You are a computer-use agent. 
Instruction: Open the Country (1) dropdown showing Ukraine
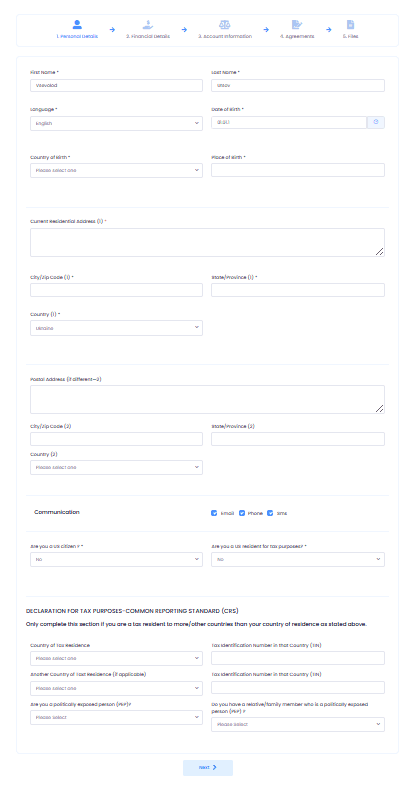(x=117, y=328)
